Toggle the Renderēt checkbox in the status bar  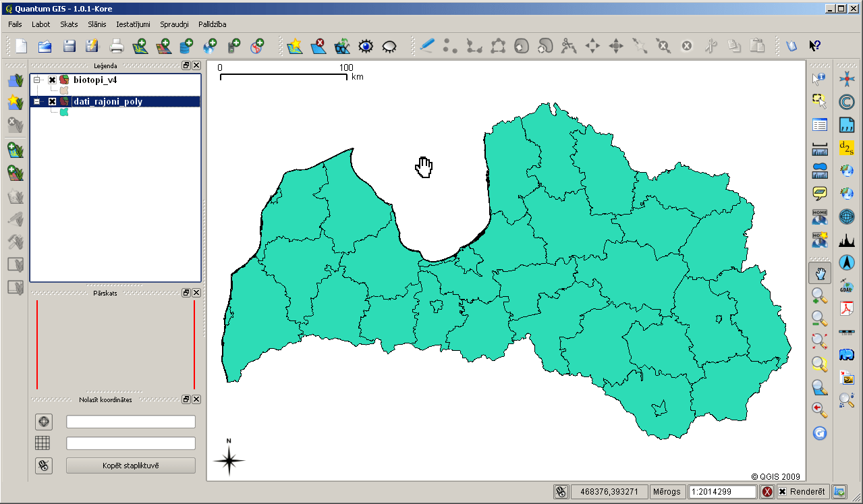coord(782,492)
